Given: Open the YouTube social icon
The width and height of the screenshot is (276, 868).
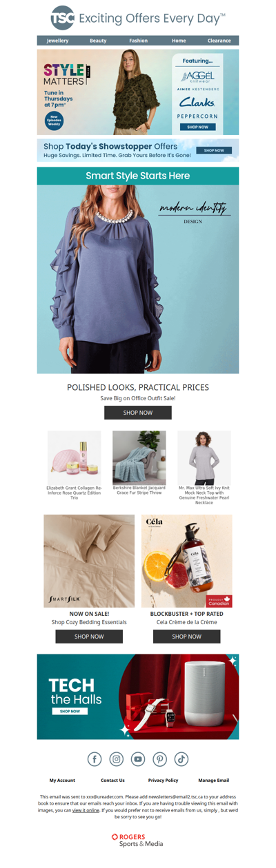Looking at the screenshot, I should point(138,759).
